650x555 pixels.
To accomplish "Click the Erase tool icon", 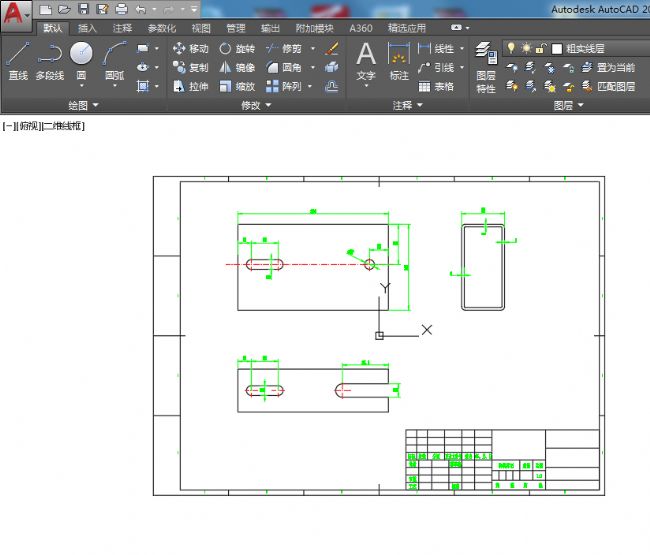I will (x=332, y=48).
